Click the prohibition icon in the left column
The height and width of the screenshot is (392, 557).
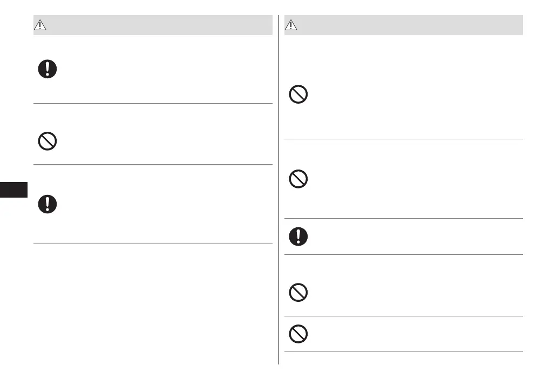(47, 141)
